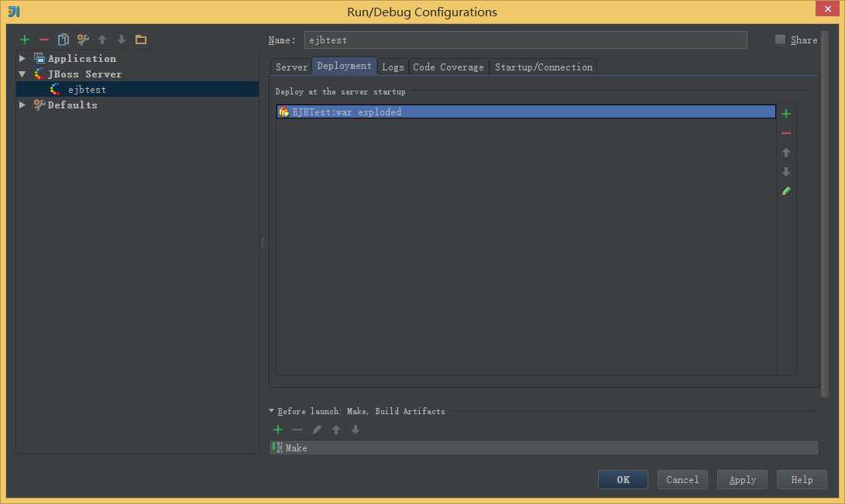The image size is (845, 504).
Task: Switch to the Server tab
Action: [291, 67]
